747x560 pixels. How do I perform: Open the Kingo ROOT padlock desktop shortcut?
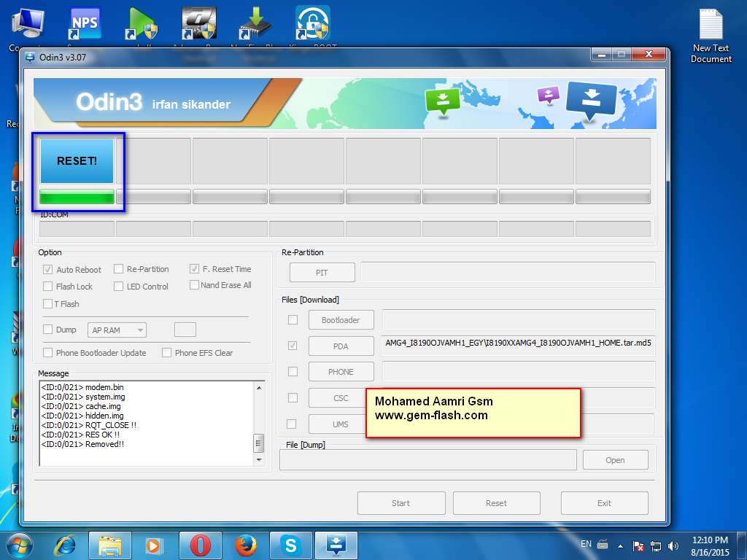tap(312, 23)
